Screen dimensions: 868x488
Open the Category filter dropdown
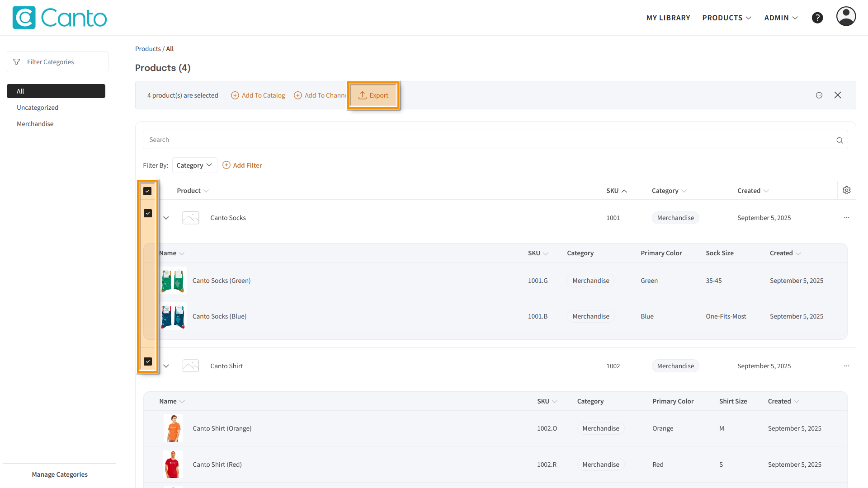click(194, 165)
